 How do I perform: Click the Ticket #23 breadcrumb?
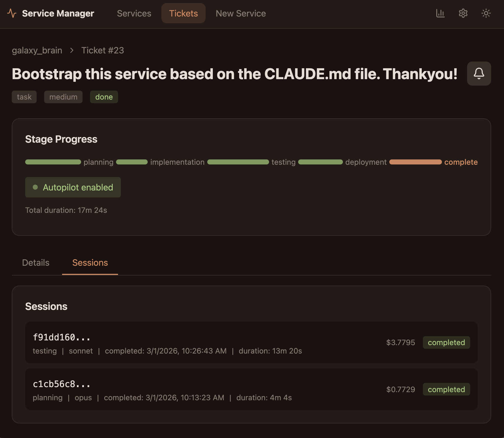coord(102,50)
